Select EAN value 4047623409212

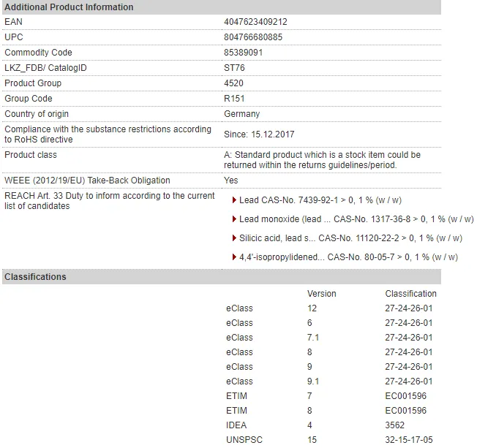coord(255,22)
